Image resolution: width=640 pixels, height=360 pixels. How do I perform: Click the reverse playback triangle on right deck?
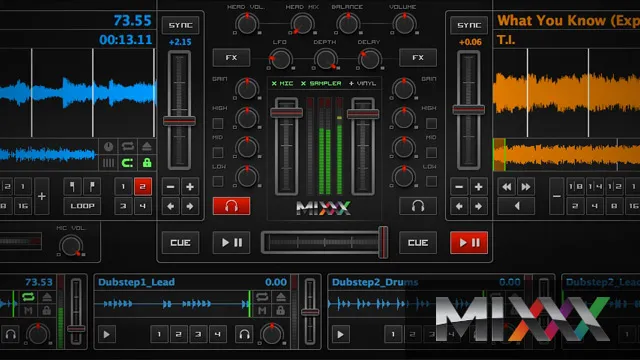[516, 206]
